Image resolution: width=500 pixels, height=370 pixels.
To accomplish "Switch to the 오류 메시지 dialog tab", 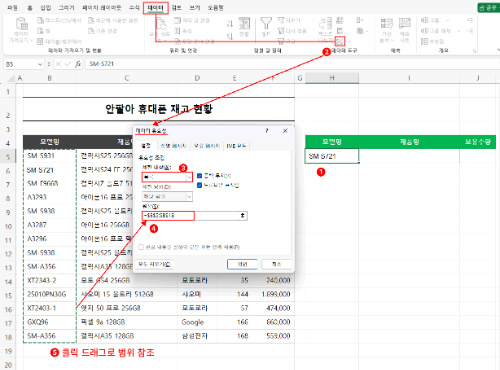I will pyautogui.click(x=206, y=146).
